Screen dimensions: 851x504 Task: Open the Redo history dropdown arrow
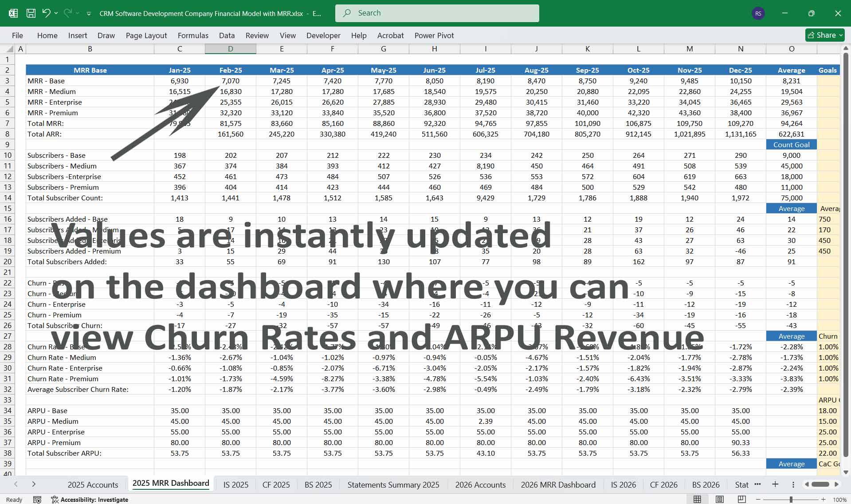78,13
